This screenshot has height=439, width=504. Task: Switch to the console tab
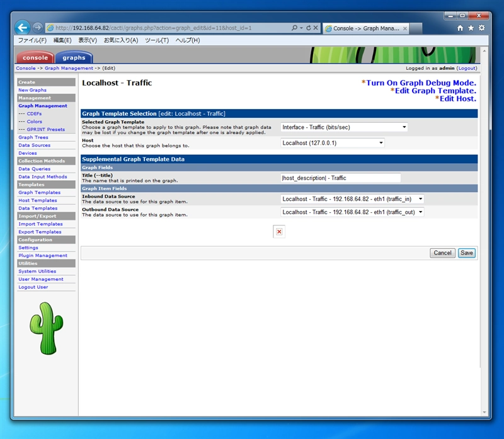[x=35, y=57]
